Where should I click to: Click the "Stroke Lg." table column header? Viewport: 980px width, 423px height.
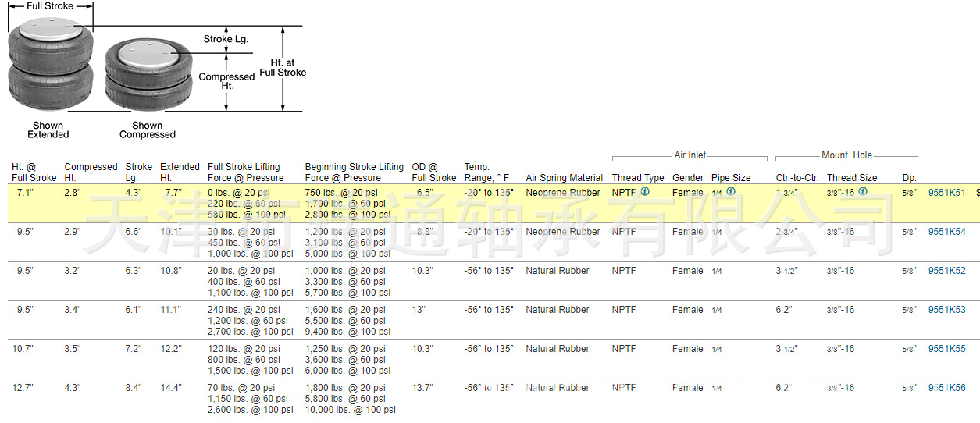139,172
